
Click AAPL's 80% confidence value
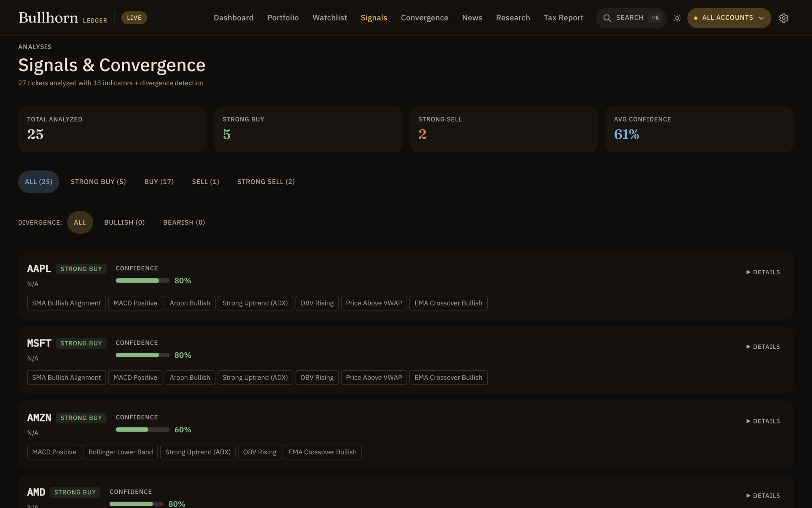click(183, 280)
